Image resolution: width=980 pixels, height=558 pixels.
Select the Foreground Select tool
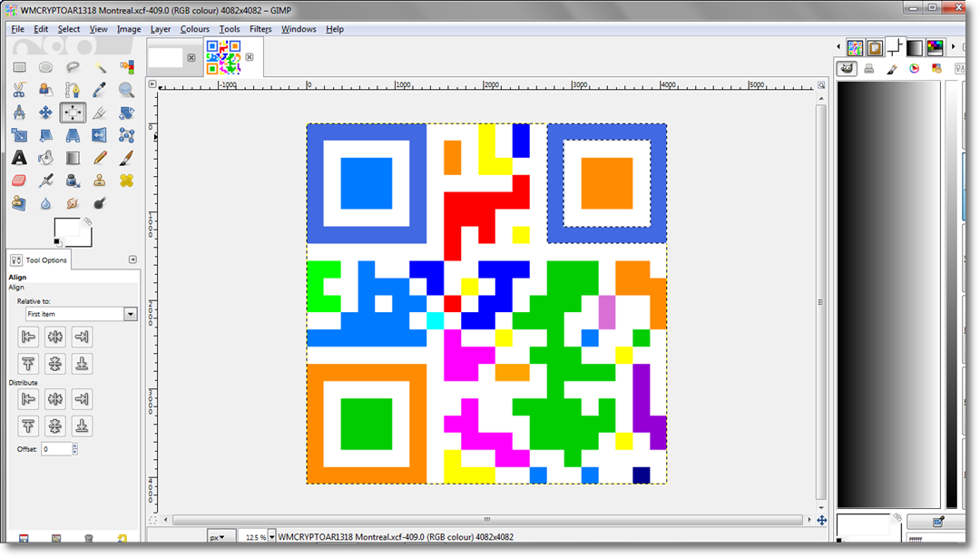pyautogui.click(x=45, y=90)
